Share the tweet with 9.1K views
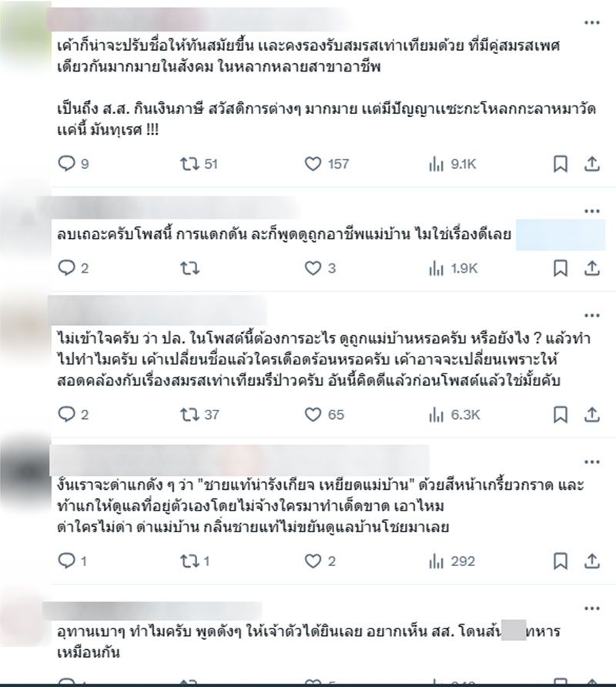616x687 pixels. [x=591, y=164]
